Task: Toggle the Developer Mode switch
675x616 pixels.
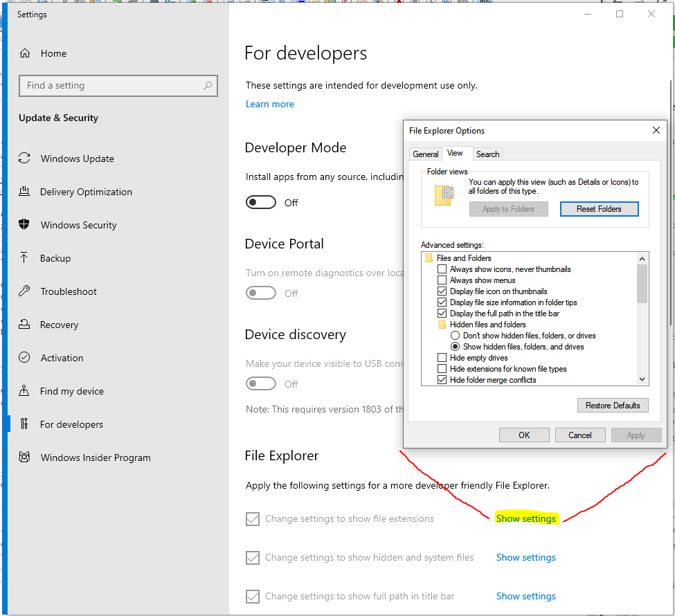Action: click(x=261, y=202)
